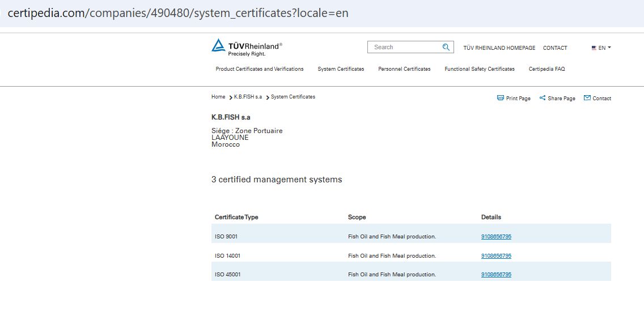Click the flag icon next to EN

pyautogui.click(x=594, y=48)
